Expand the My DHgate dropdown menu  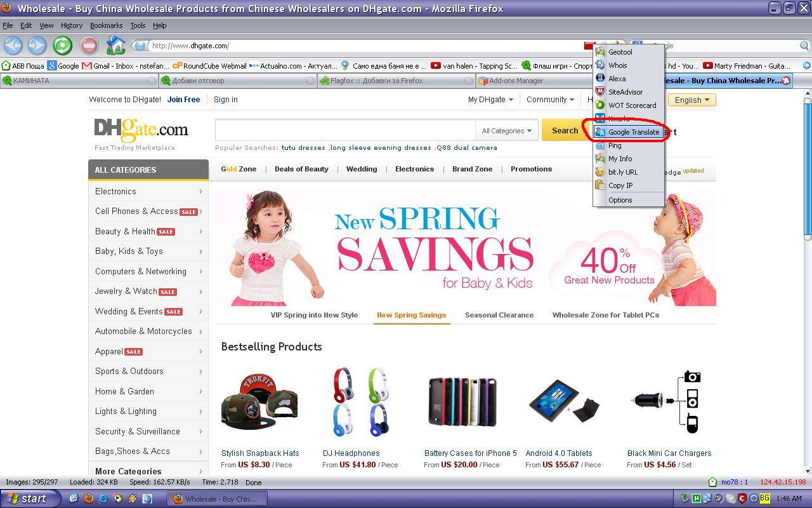490,100
